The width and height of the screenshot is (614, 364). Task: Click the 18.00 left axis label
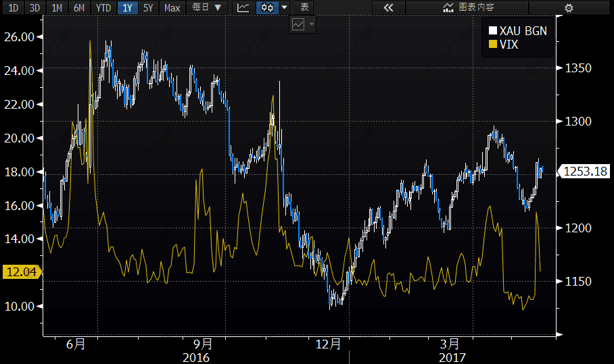pyautogui.click(x=19, y=172)
